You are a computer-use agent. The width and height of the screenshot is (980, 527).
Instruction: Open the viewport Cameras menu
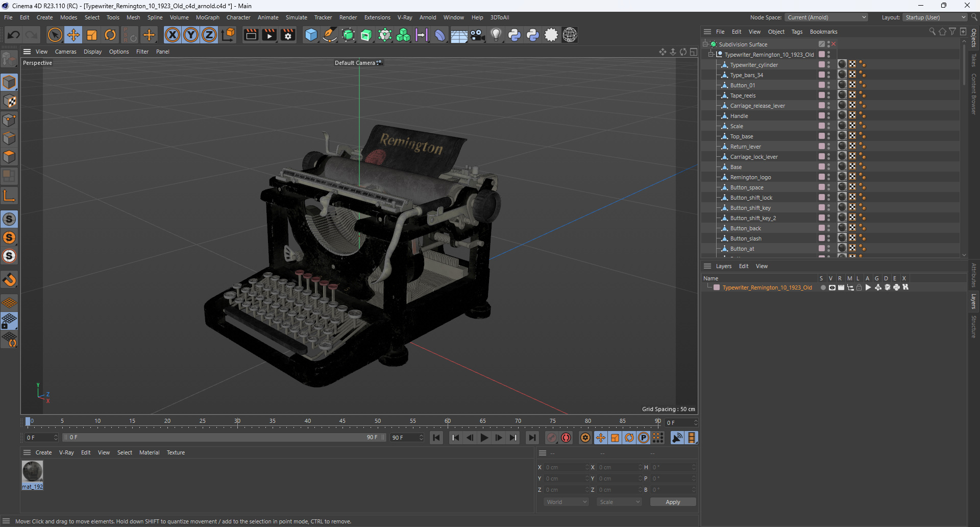coord(65,52)
